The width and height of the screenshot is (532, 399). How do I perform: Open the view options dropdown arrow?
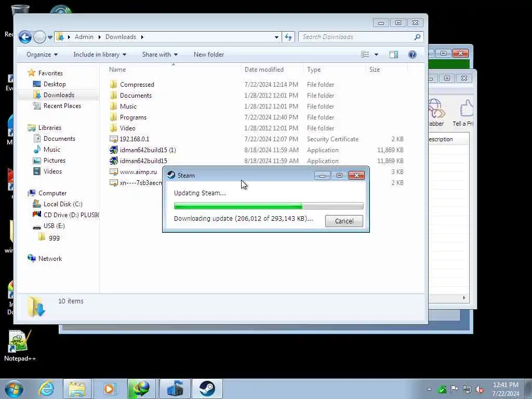(376, 55)
